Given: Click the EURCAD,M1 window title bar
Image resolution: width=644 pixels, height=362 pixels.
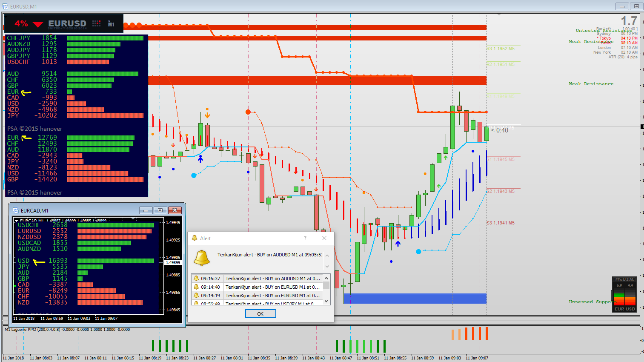Looking at the screenshot, I should [x=97, y=210].
